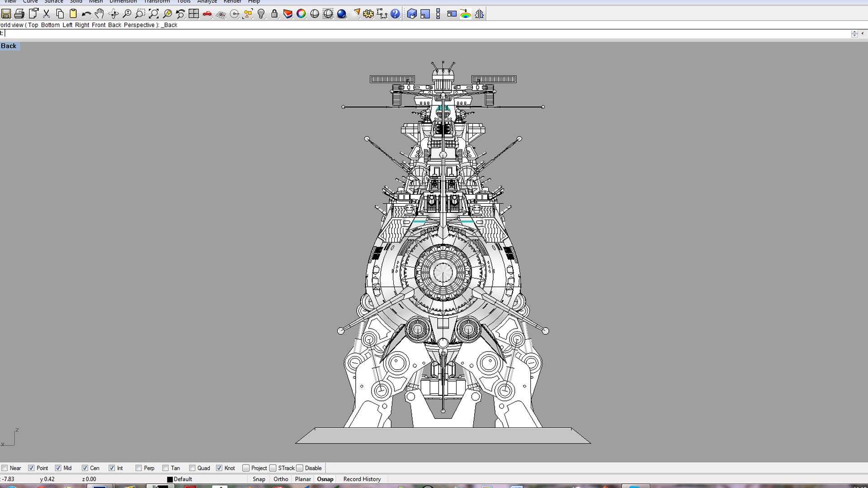Toggle Osnap in the status bar

[325, 479]
